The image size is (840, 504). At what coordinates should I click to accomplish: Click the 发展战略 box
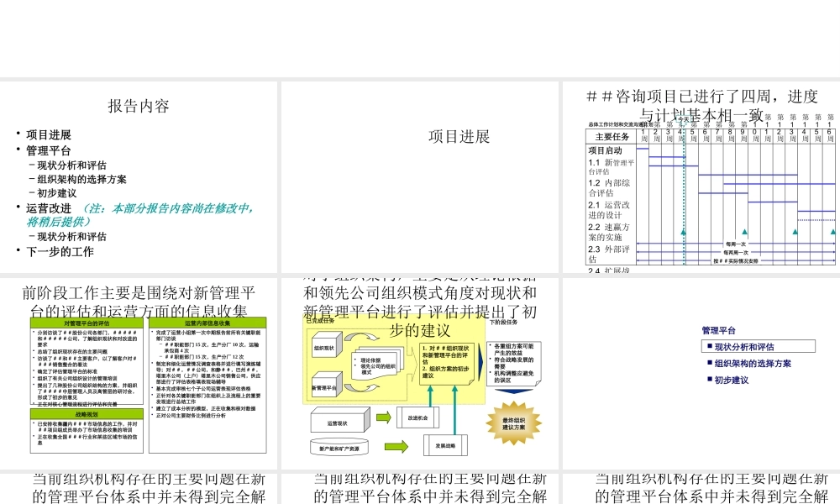(445, 445)
